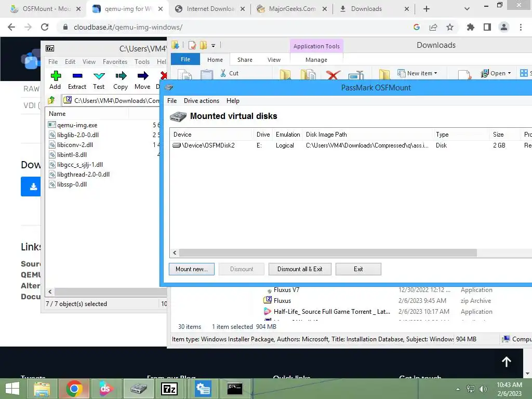The height and width of the screenshot is (399, 532).
Task: Click the scroll-to-top arrow on webpage
Action: [x=506, y=362]
